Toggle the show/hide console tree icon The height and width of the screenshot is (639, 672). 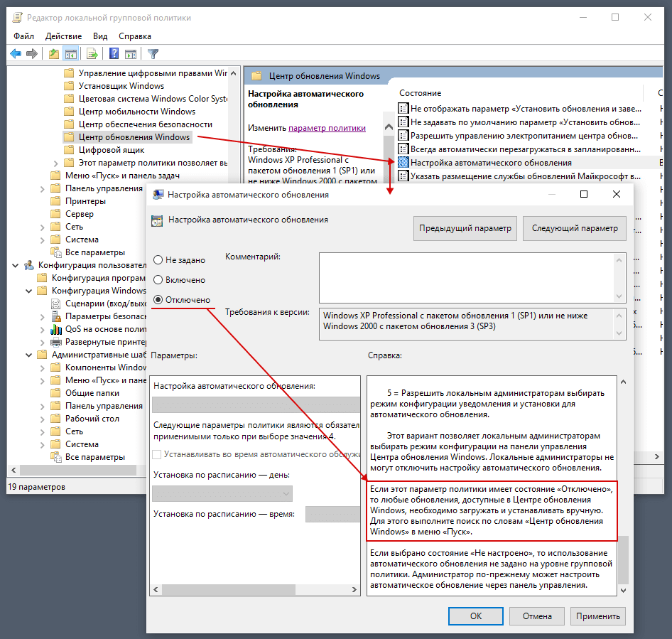coord(70,53)
